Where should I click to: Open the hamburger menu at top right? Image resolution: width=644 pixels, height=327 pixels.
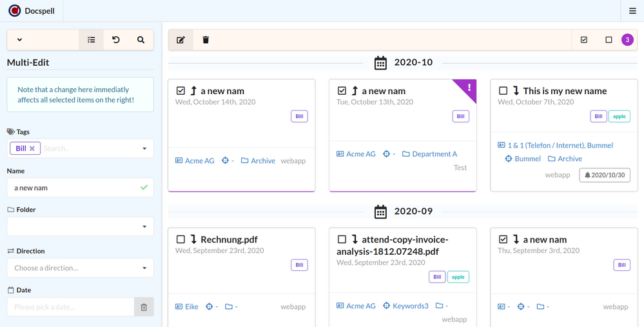[x=632, y=11]
